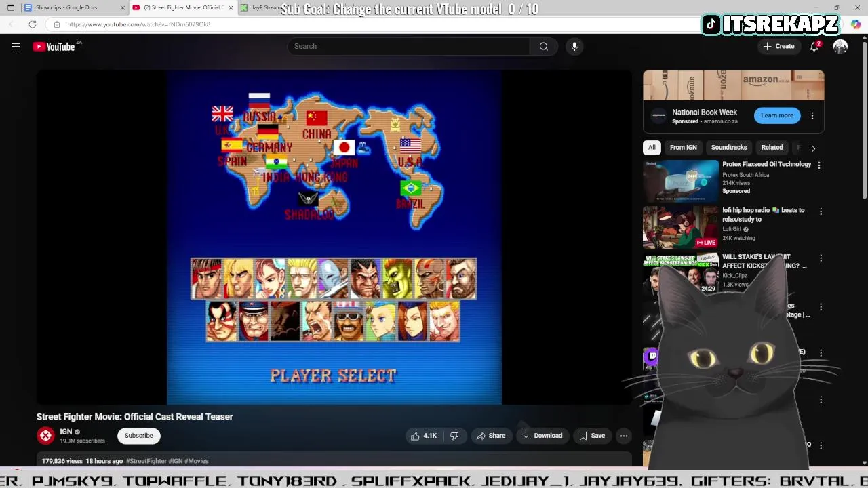Image resolution: width=868 pixels, height=488 pixels.
Task: Dislike the video with thumbs down
Action: point(454,436)
